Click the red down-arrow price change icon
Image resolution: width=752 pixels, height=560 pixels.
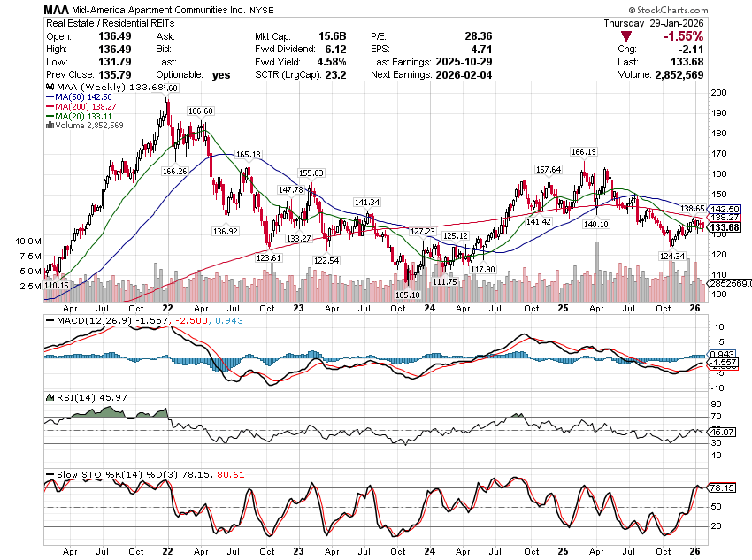pos(626,36)
